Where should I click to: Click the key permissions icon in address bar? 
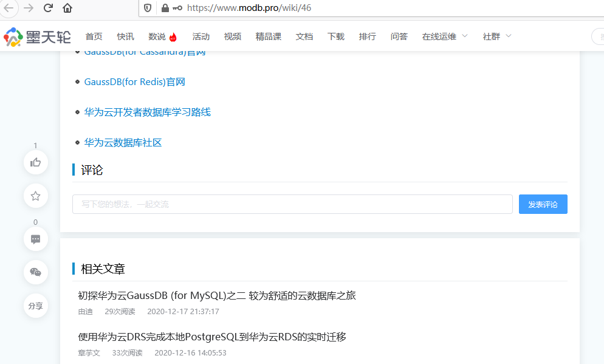(177, 8)
